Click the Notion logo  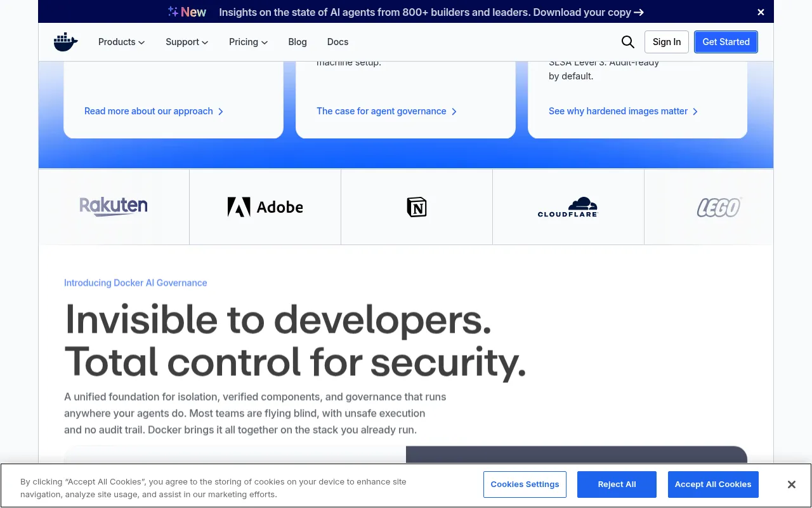pyautogui.click(x=417, y=207)
